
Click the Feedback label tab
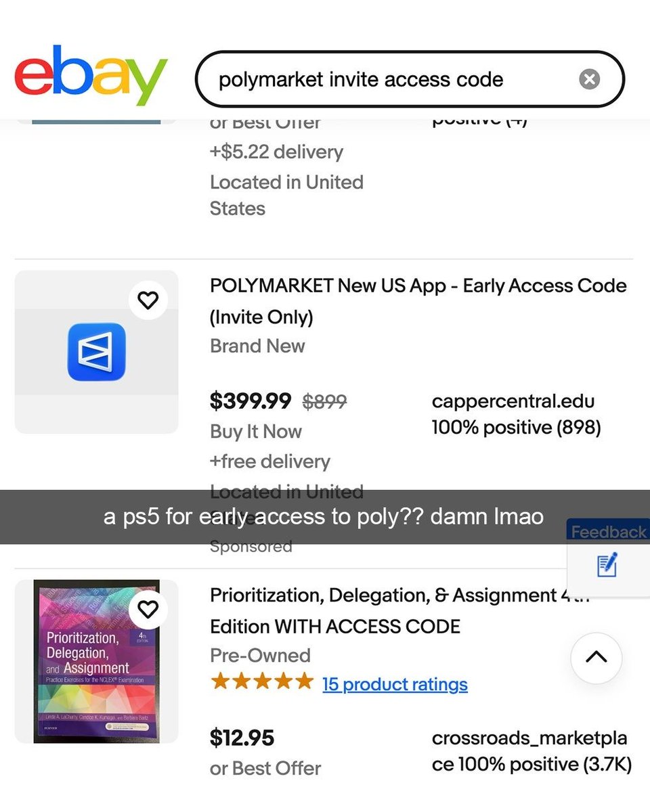tap(608, 533)
